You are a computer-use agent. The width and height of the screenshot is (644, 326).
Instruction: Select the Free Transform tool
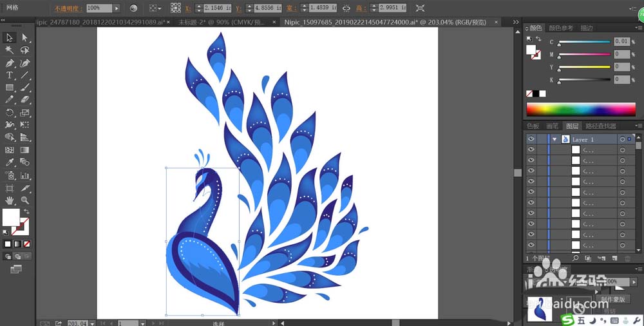(x=25, y=125)
